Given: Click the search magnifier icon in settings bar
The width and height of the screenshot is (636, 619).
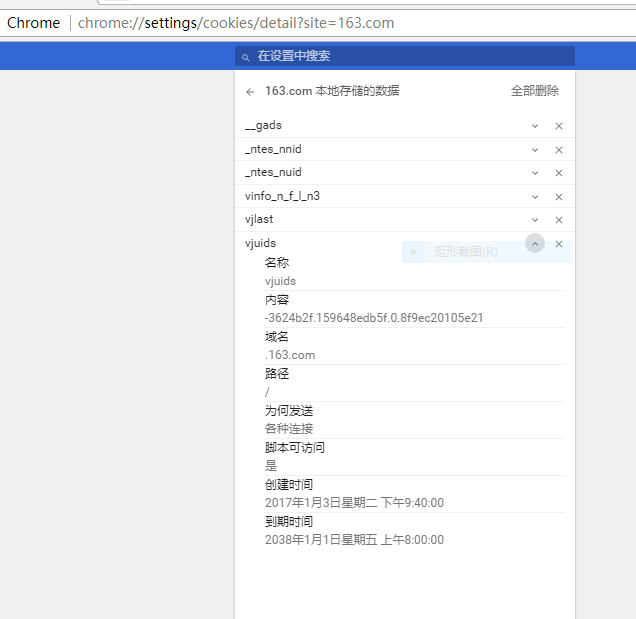Looking at the screenshot, I should (245, 57).
